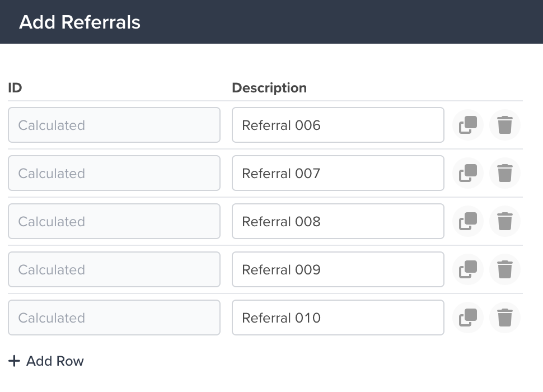Delete the Referral 010 row
543x392 pixels.
[504, 318]
